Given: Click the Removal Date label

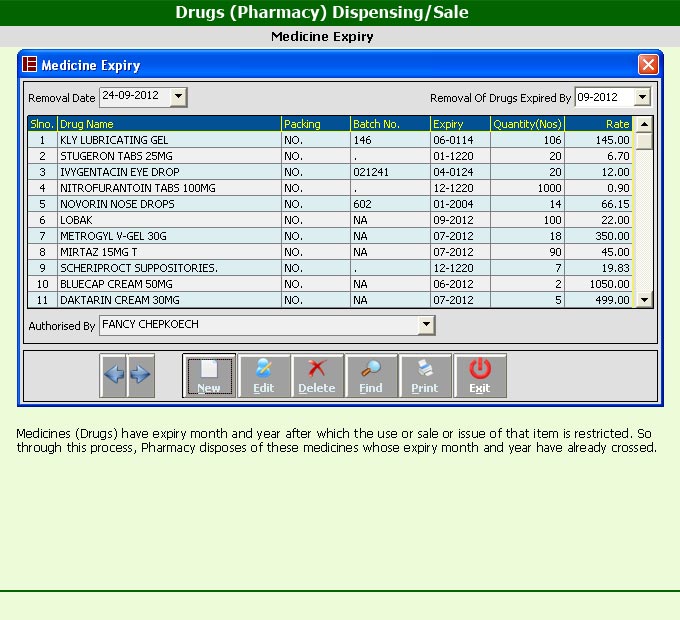Looking at the screenshot, I should click(62, 98).
